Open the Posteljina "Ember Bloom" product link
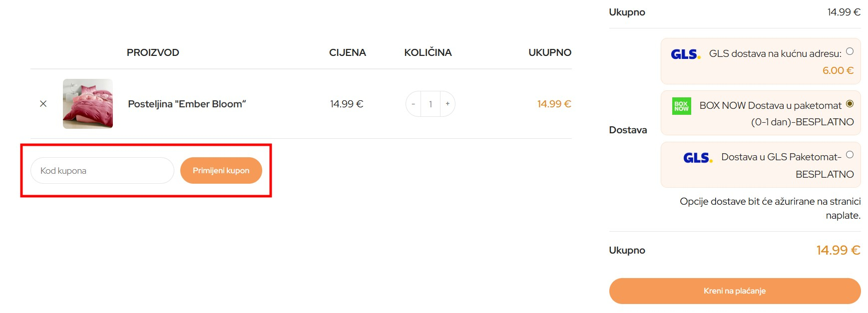Screen dimensions: 868x313 187,104
